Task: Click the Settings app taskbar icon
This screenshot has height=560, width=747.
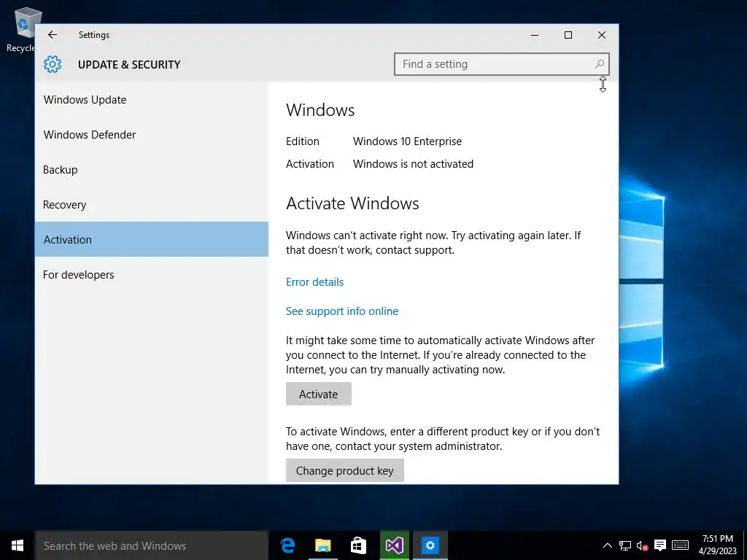Action: coord(430,545)
